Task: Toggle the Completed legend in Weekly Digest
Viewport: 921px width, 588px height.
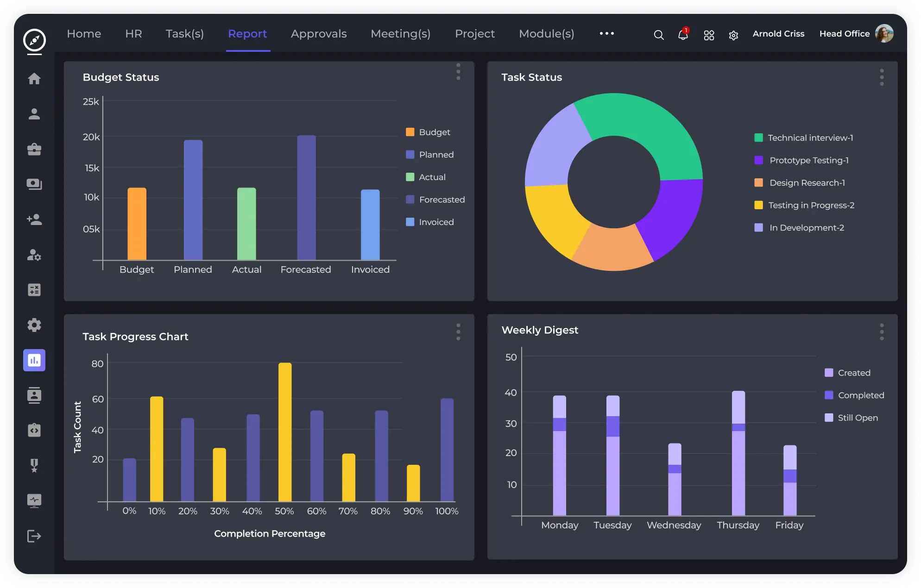Action: (854, 395)
